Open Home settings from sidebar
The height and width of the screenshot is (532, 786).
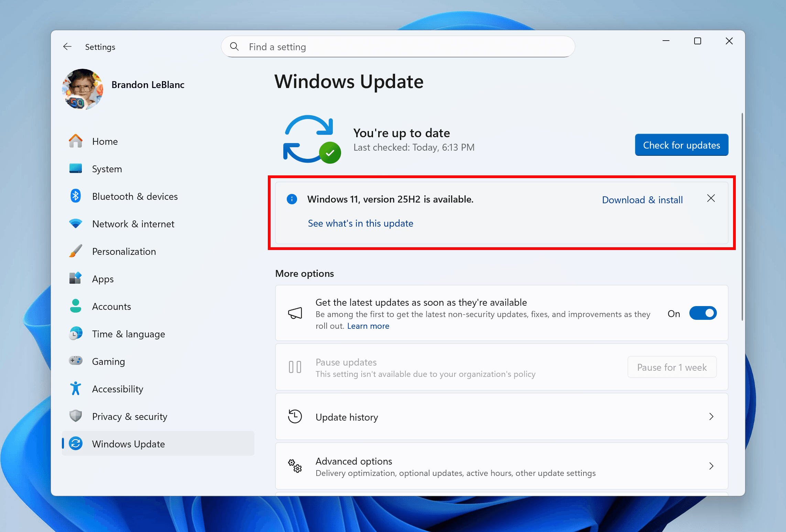click(105, 141)
